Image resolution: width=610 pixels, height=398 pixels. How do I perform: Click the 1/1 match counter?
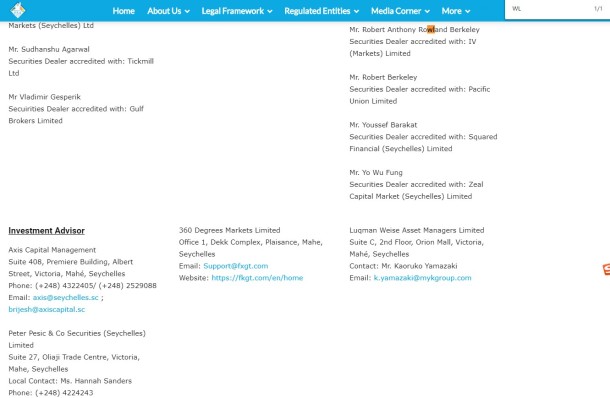pos(598,9)
